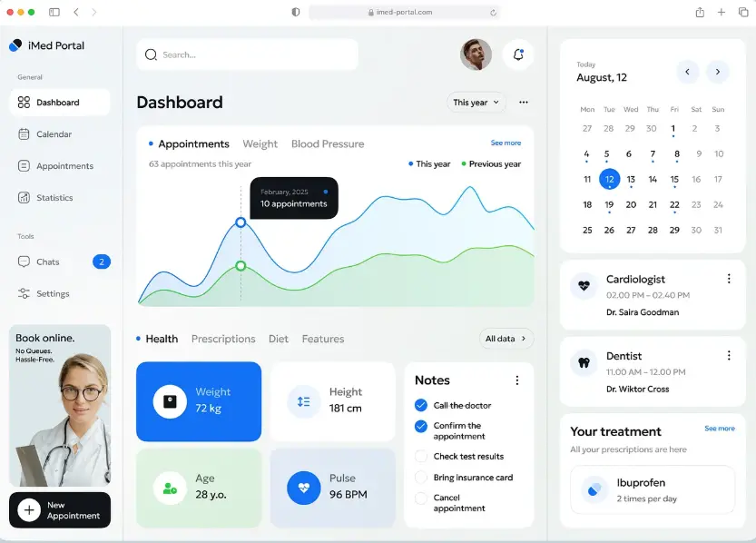This screenshot has height=543, width=756.
Task: Select the Dashboard icon in the sidebar
Action: (26, 102)
